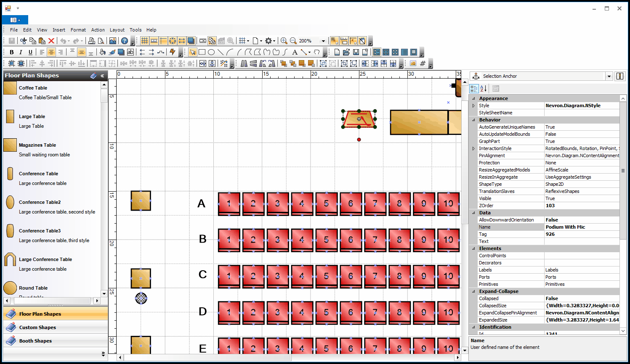Image resolution: width=630 pixels, height=364 pixels.
Task: Select the Floor Plan Shapes library button
Action: pos(56,314)
